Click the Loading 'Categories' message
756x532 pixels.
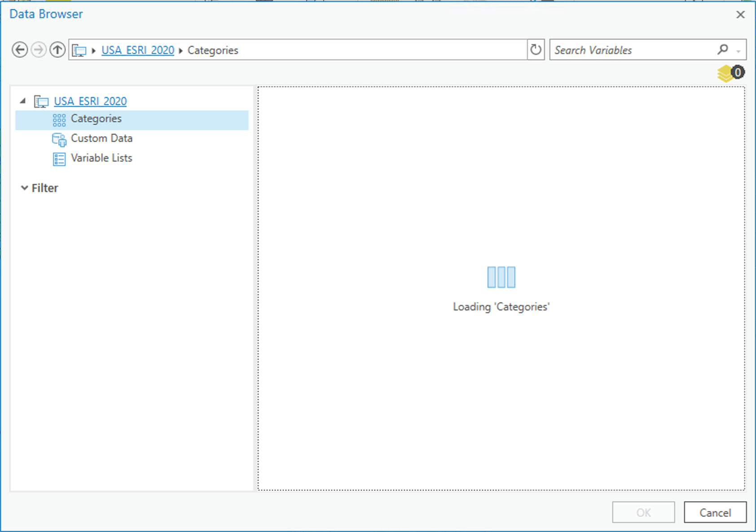coord(501,307)
